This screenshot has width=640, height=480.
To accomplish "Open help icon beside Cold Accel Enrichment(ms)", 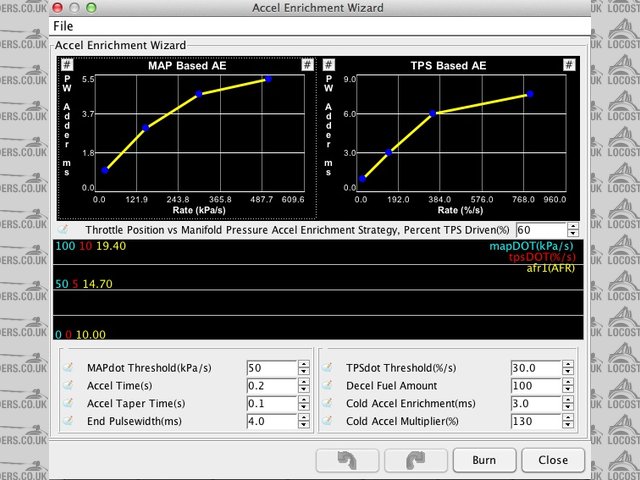I will (x=327, y=403).
